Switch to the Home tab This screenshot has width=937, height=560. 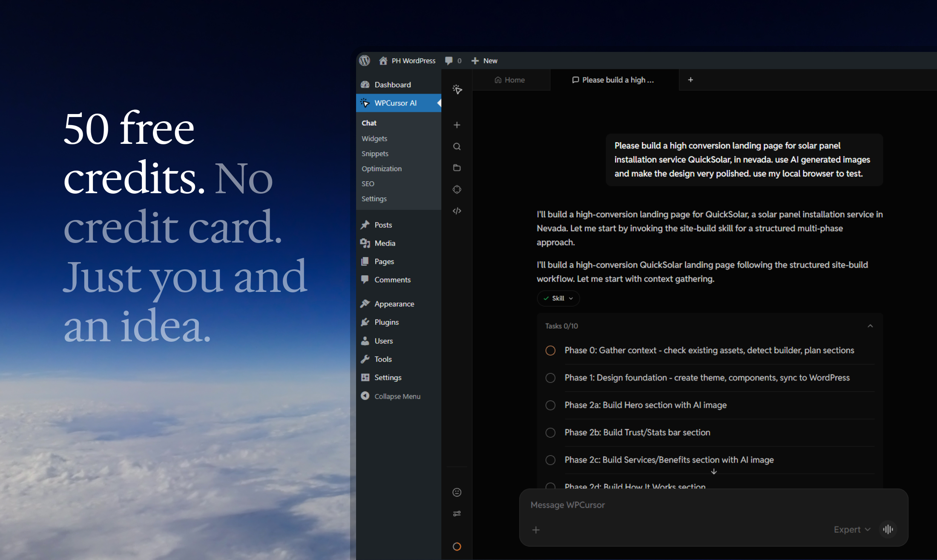[x=510, y=80]
